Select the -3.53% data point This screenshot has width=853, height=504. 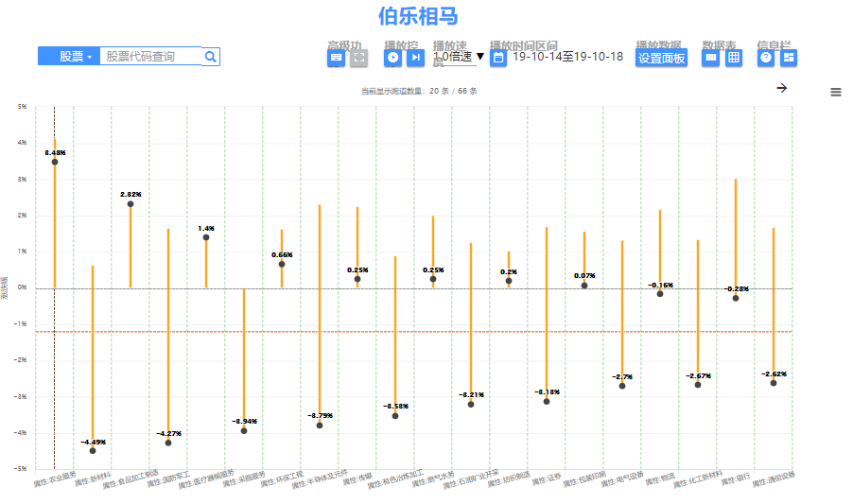point(395,416)
